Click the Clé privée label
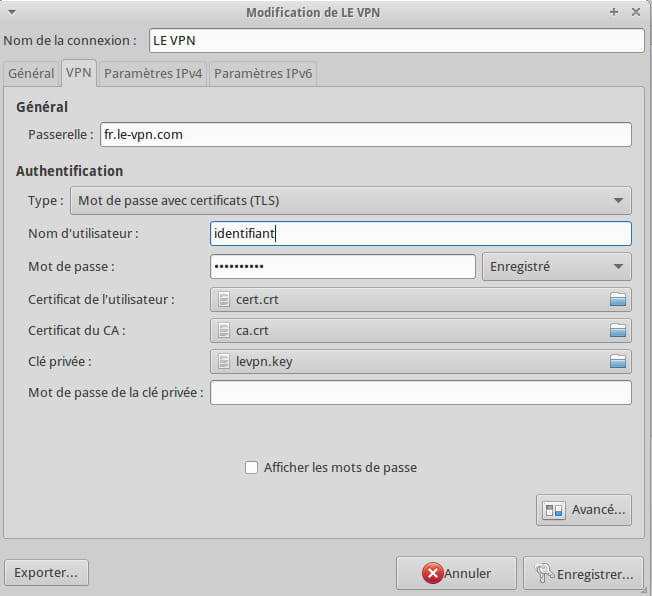652x596 pixels. pos(60,361)
